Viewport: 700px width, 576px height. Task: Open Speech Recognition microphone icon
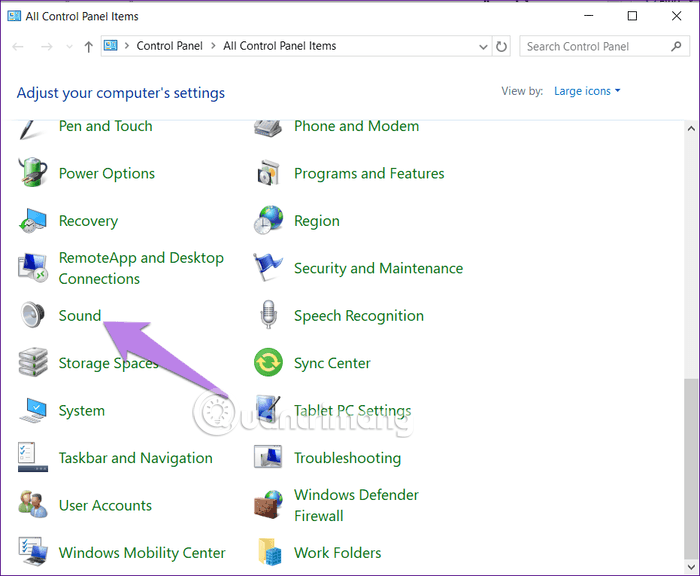268,315
